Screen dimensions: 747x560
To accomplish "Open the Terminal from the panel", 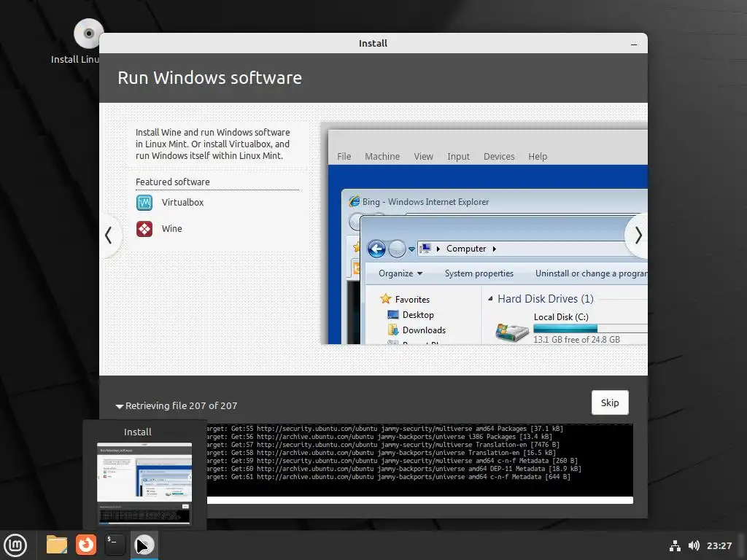I will tap(115, 545).
